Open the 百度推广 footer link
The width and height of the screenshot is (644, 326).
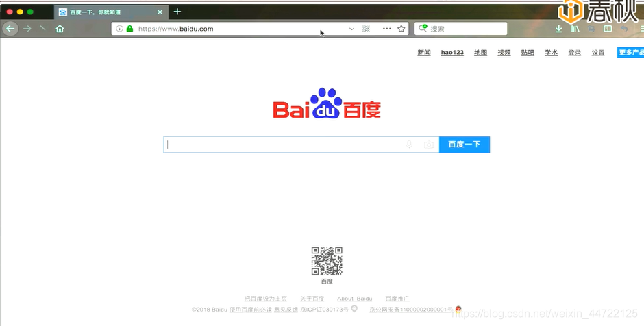tap(397, 299)
